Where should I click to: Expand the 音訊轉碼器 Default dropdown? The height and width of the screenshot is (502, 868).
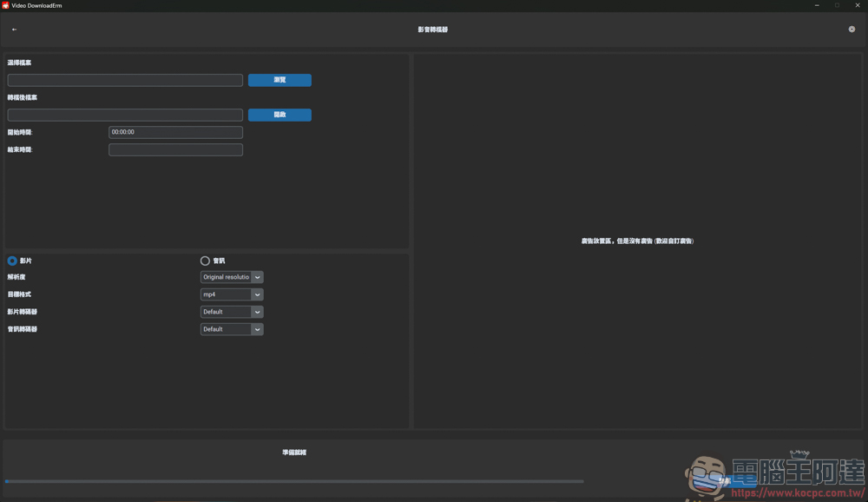[232, 329]
